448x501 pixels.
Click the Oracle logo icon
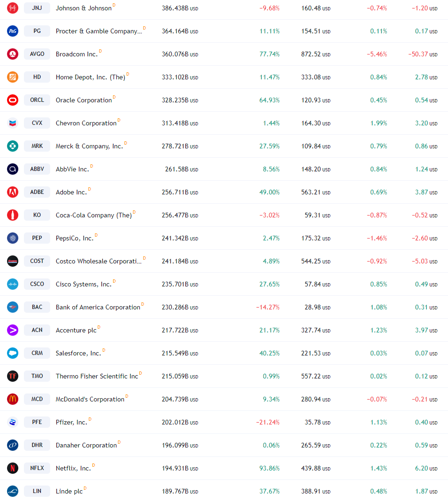coord(13,100)
